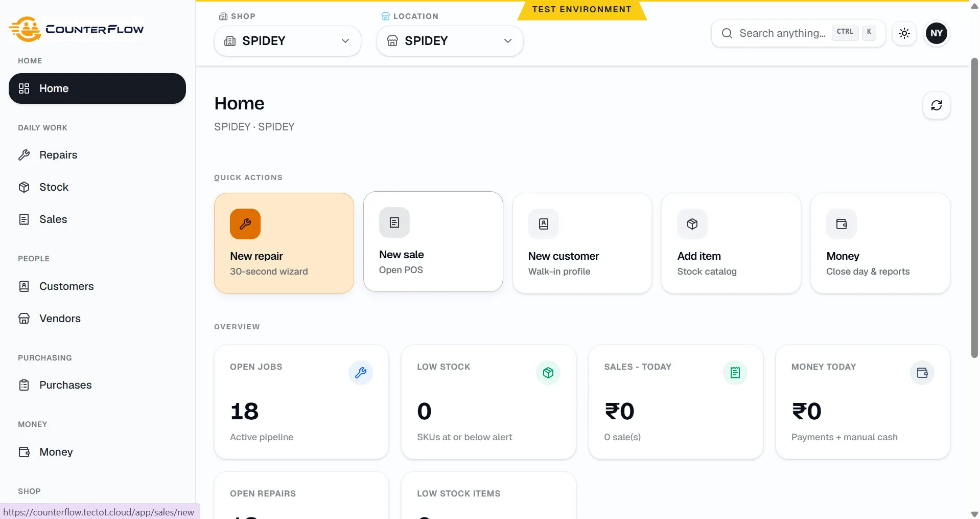Open Vendors in the sidebar
This screenshot has width=980, height=519.
97,319
